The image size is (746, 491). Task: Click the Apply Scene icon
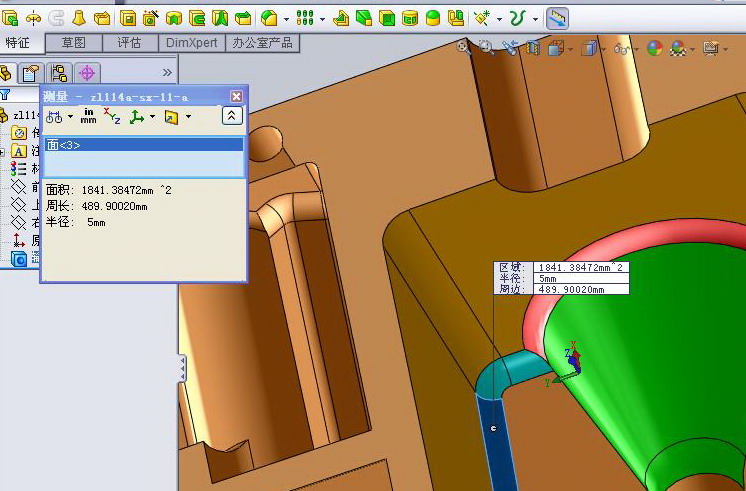[x=678, y=49]
